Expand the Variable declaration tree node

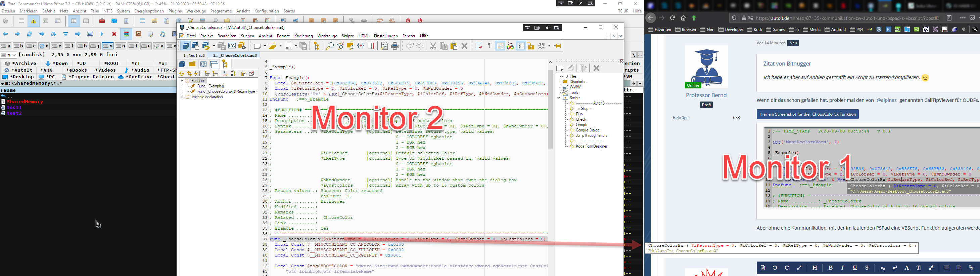[x=182, y=97]
